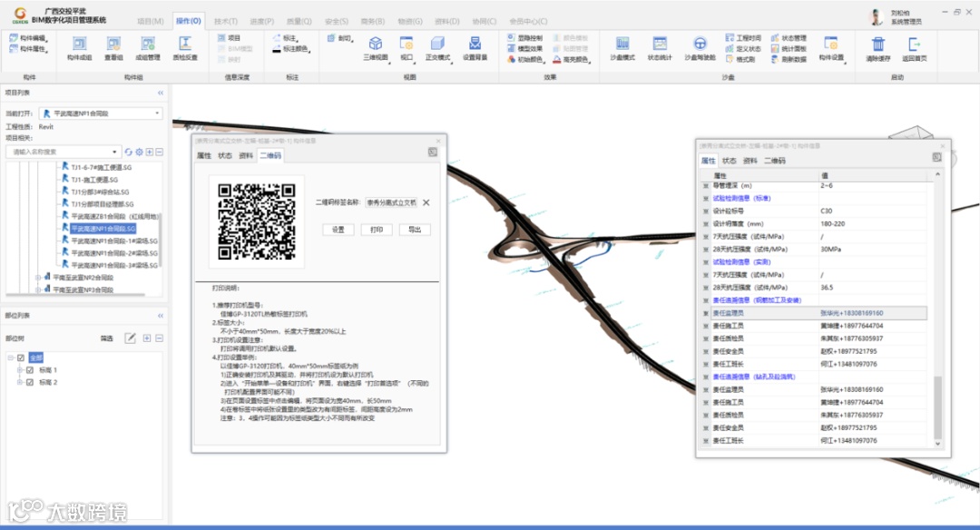Click 工程时间 in the 沙盘 group
This screenshot has height=530, width=980.
point(743,38)
